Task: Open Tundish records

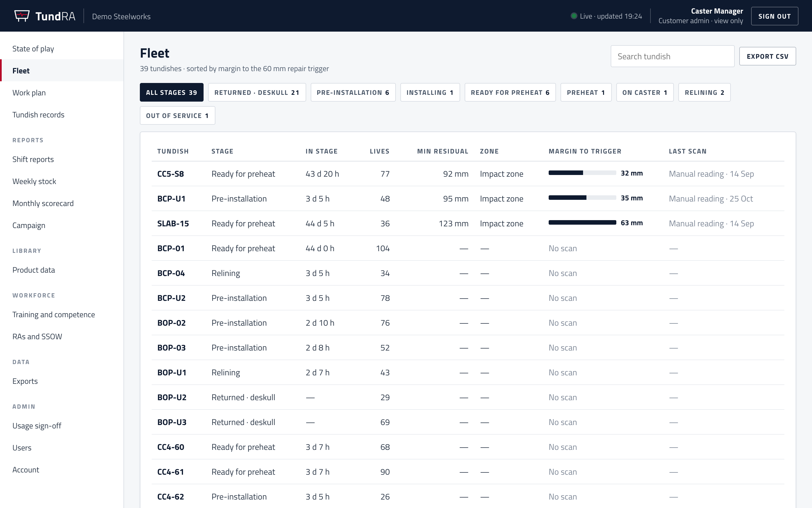Action: point(62,115)
